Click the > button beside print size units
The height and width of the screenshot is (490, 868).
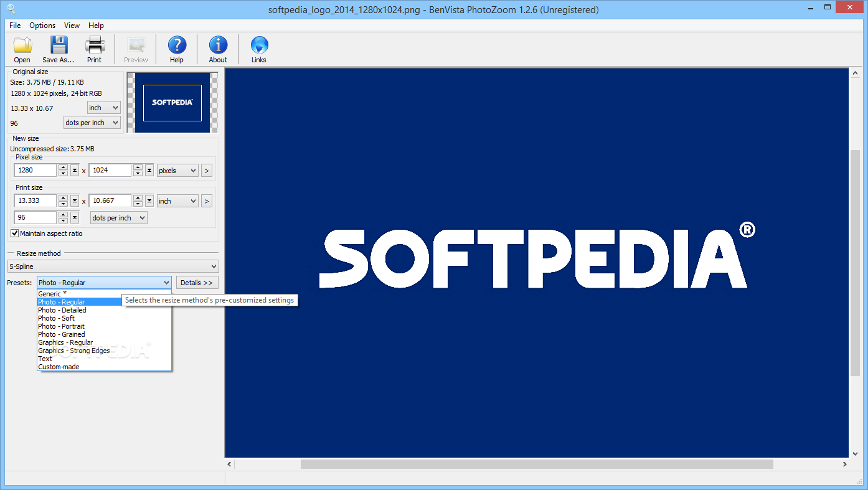point(207,201)
